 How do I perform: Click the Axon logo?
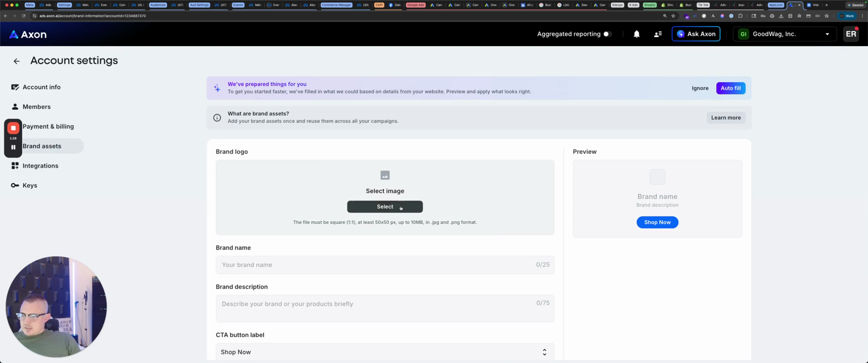(28, 34)
